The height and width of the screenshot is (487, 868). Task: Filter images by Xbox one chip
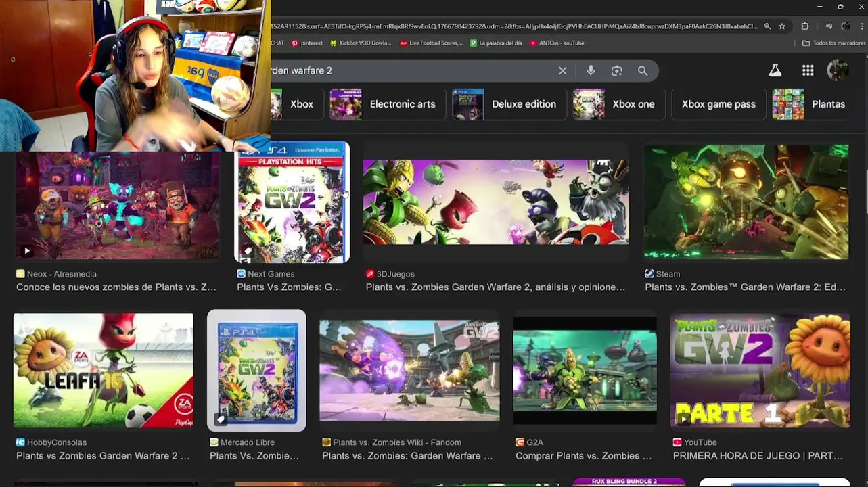pos(618,104)
